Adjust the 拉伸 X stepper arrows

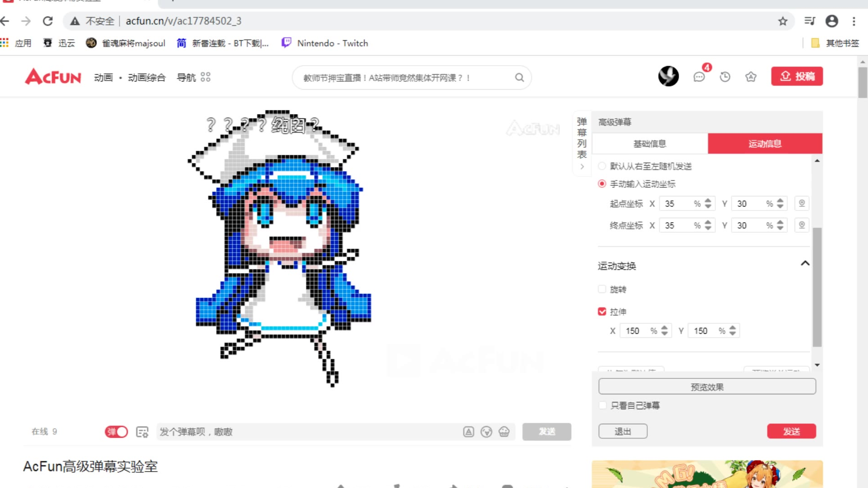pos(664,331)
